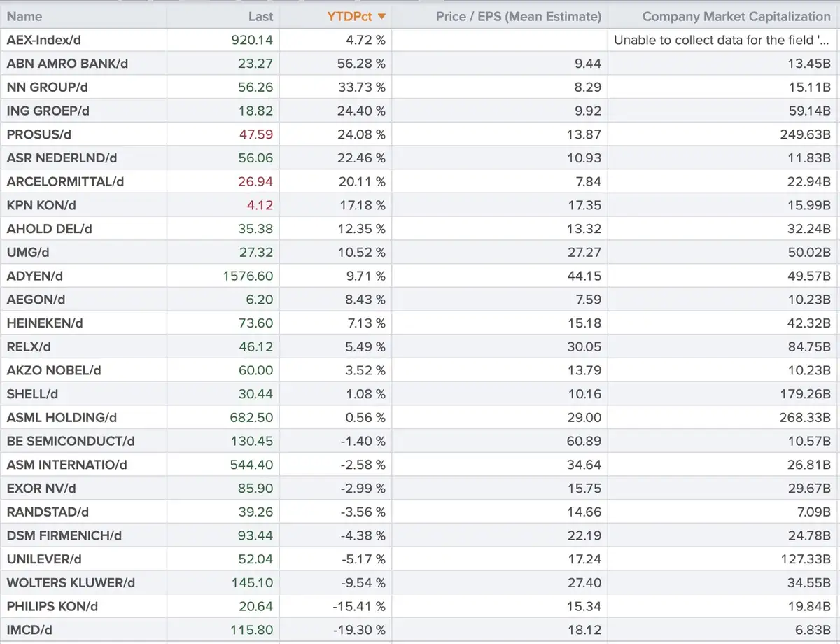Click AEX-Index YTD value 4.72 %
Viewport: 840px width, 644px height.
365,40
